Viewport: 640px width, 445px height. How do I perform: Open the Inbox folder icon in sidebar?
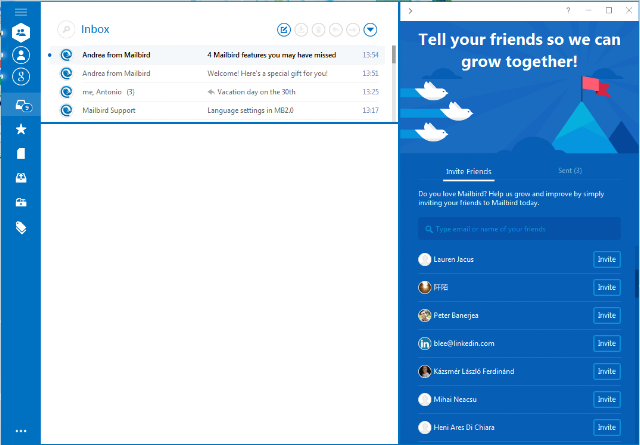(x=23, y=106)
